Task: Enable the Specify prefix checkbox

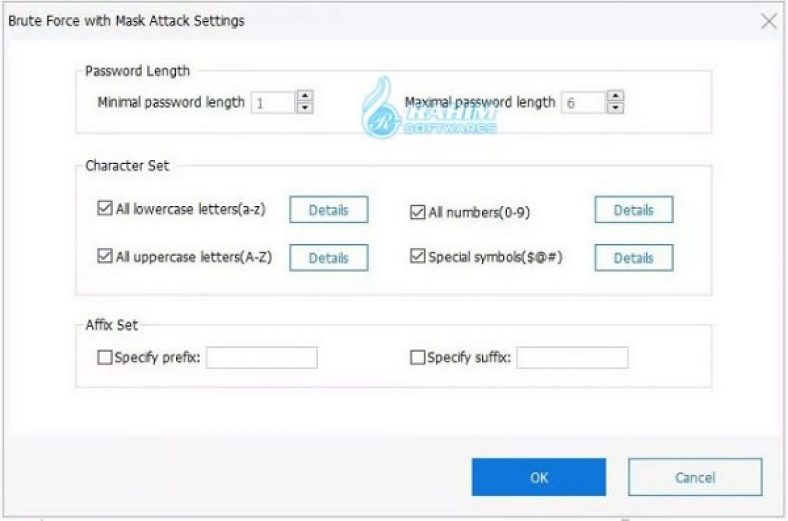Action: click(105, 358)
